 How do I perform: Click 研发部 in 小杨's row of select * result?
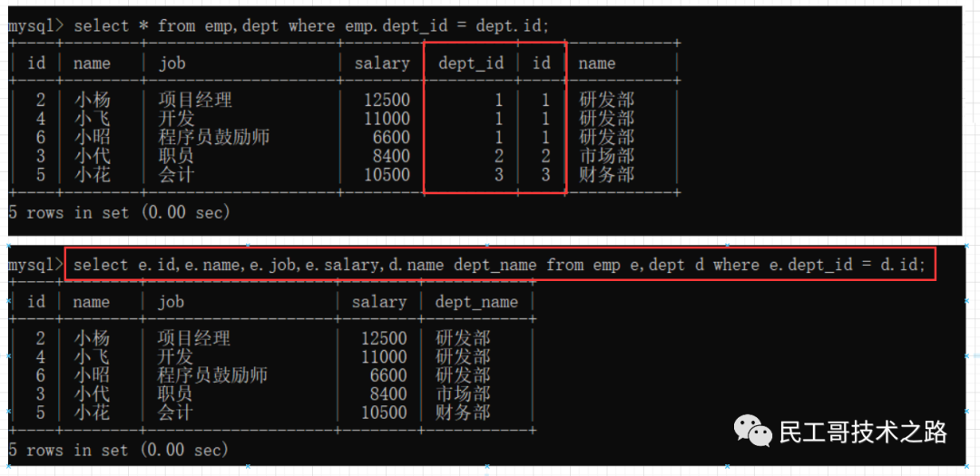(x=606, y=100)
